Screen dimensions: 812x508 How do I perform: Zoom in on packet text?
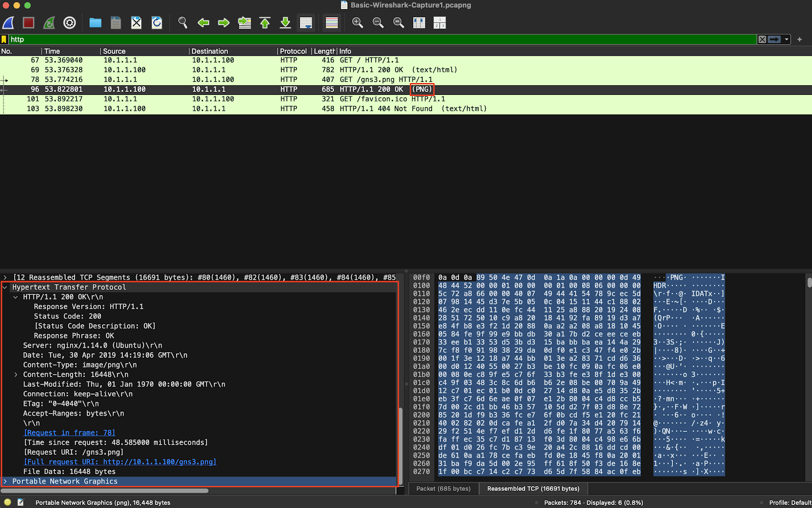pyautogui.click(x=358, y=23)
